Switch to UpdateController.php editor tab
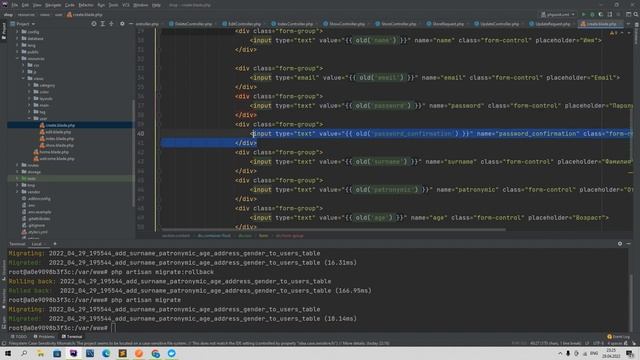Viewport: 640px width, 360px height. click(x=497, y=24)
